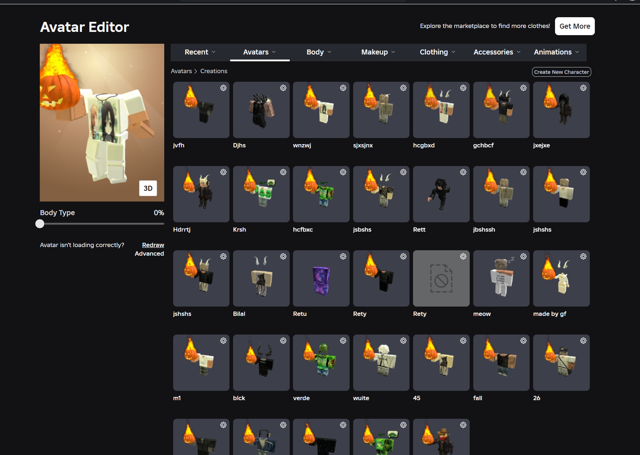Open settings gear on Hdrrtj avatar
This screenshot has height=455, width=640.
coord(223,172)
